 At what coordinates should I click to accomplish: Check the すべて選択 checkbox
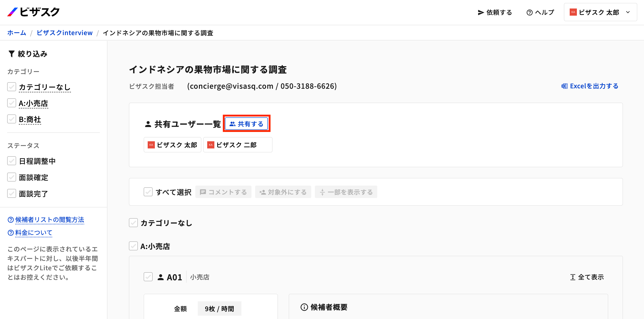click(x=148, y=192)
